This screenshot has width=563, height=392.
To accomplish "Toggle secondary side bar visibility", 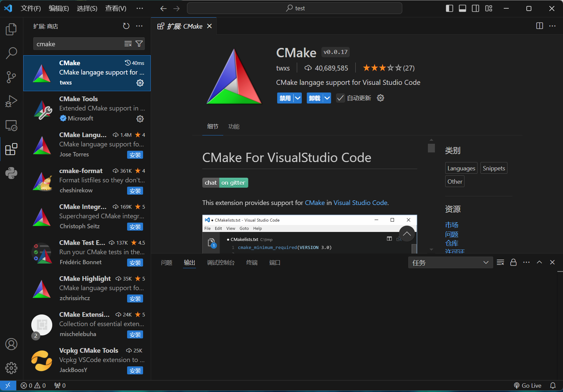I will coord(475,8).
